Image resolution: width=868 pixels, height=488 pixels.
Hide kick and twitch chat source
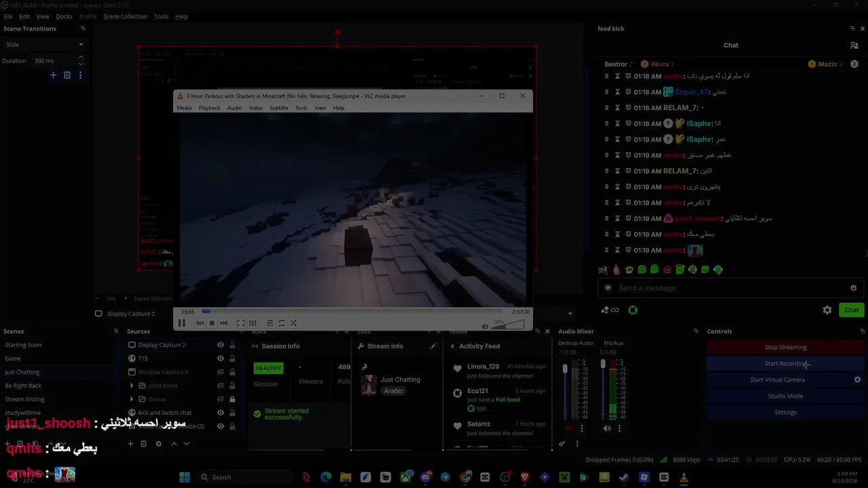click(x=220, y=413)
